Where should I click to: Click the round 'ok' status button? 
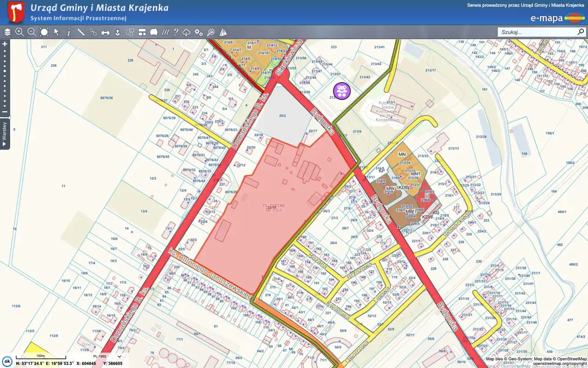coord(7,361)
